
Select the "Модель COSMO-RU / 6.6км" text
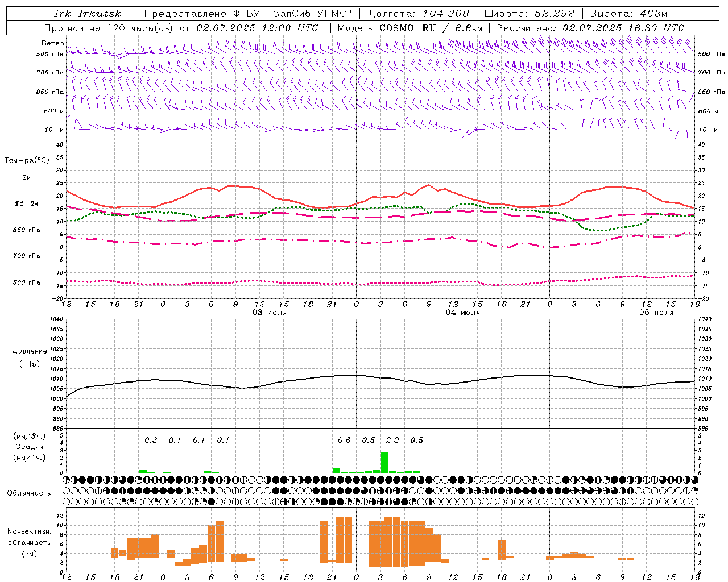[x=410, y=28]
